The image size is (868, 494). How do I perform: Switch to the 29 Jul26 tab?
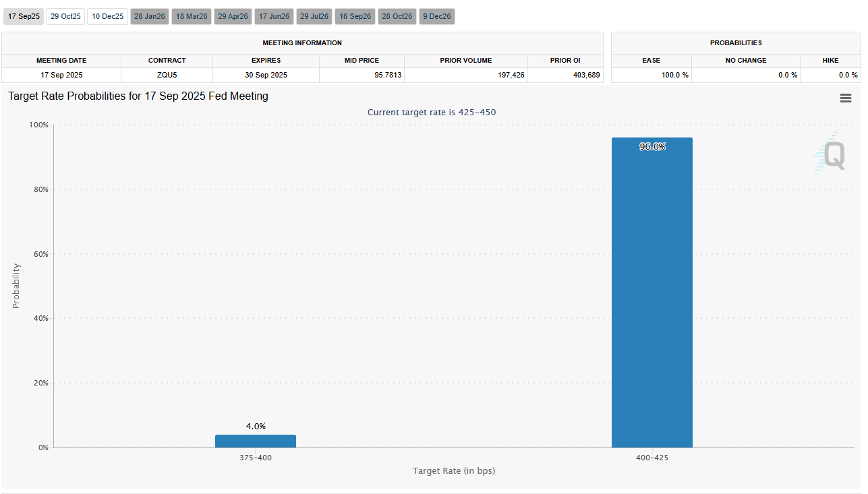315,16
